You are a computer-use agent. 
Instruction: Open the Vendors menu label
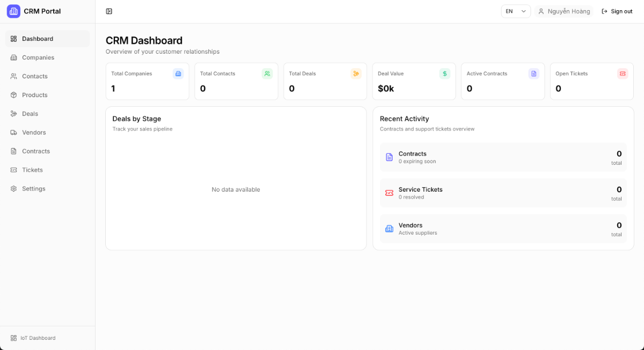pos(34,133)
